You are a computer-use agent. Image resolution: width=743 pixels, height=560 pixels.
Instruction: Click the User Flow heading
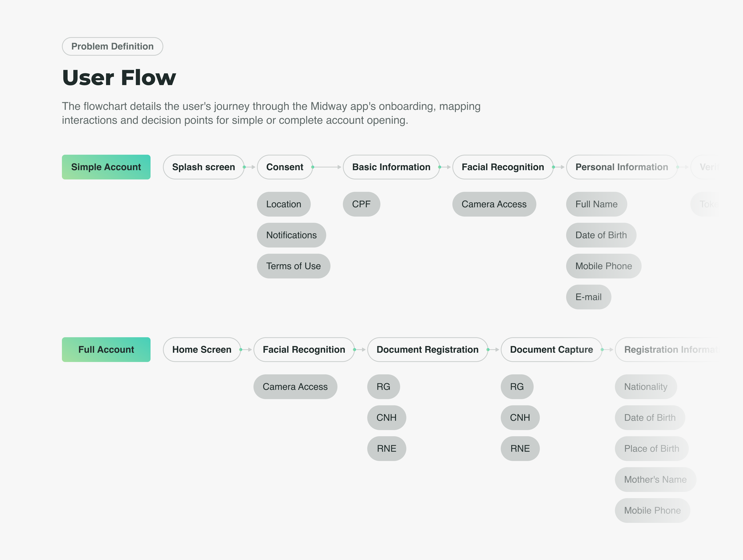coord(119,78)
